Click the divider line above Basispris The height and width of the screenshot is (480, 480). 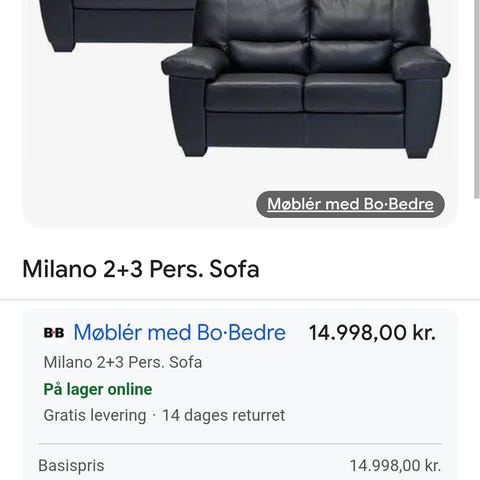[240, 444]
